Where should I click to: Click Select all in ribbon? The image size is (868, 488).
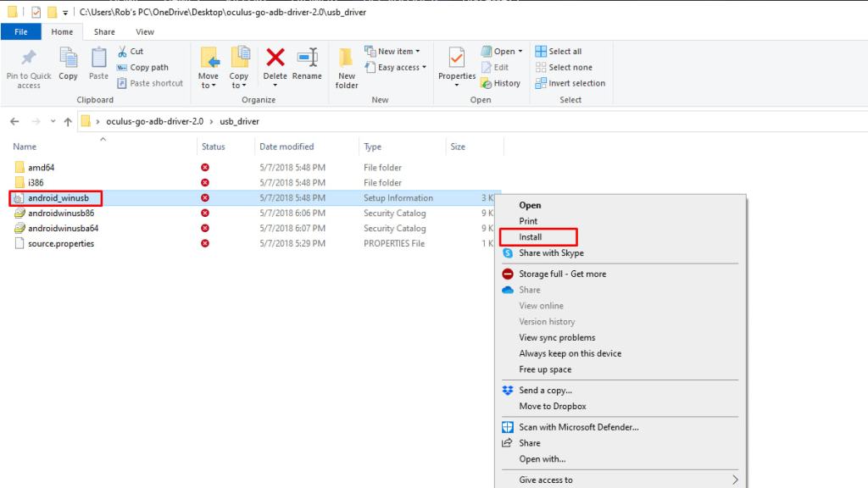(559, 52)
